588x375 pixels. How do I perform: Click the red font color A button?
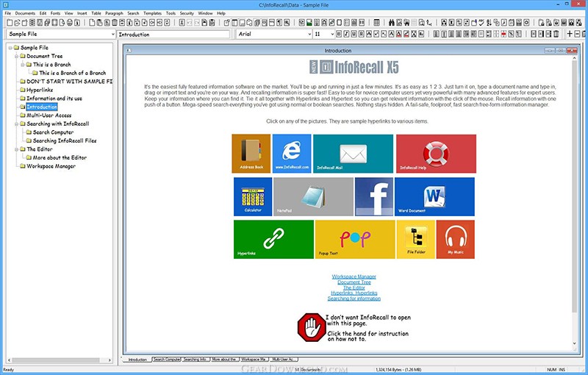[x=399, y=34]
